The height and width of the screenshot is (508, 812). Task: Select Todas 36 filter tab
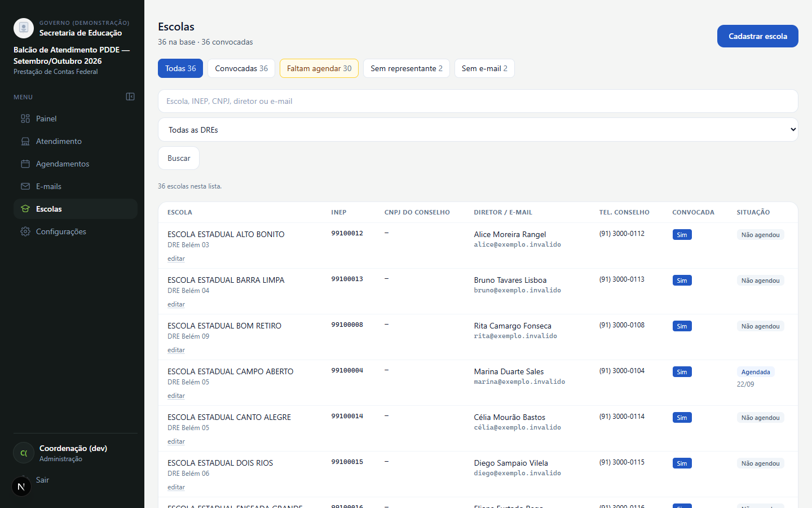(x=180, y=68)
